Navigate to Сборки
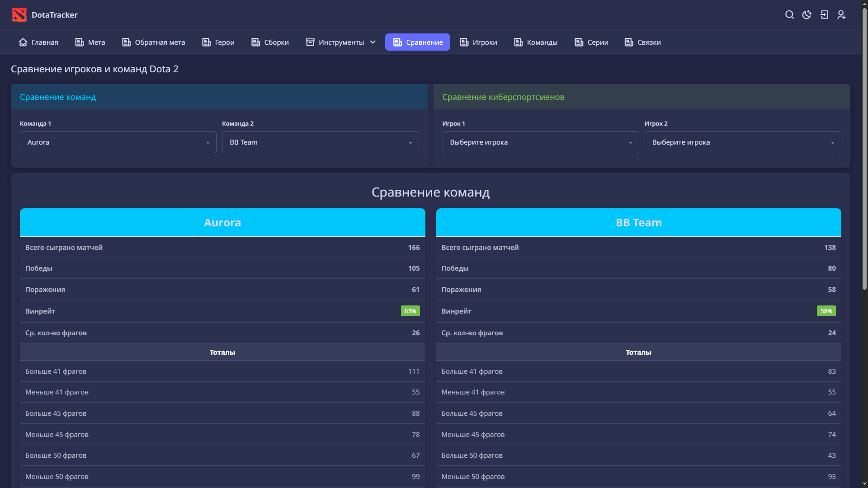This screenshot has height=488, width=868. click(270, 42)
